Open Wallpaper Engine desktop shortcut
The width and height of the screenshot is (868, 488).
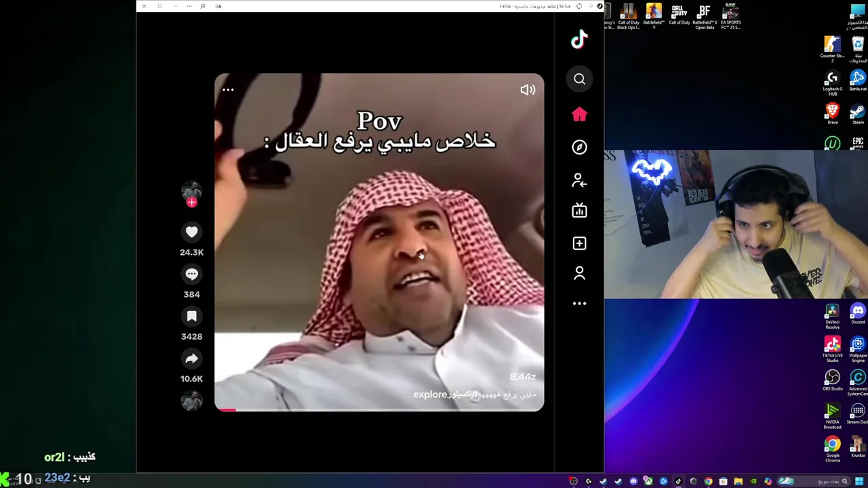tap(858, 349)
